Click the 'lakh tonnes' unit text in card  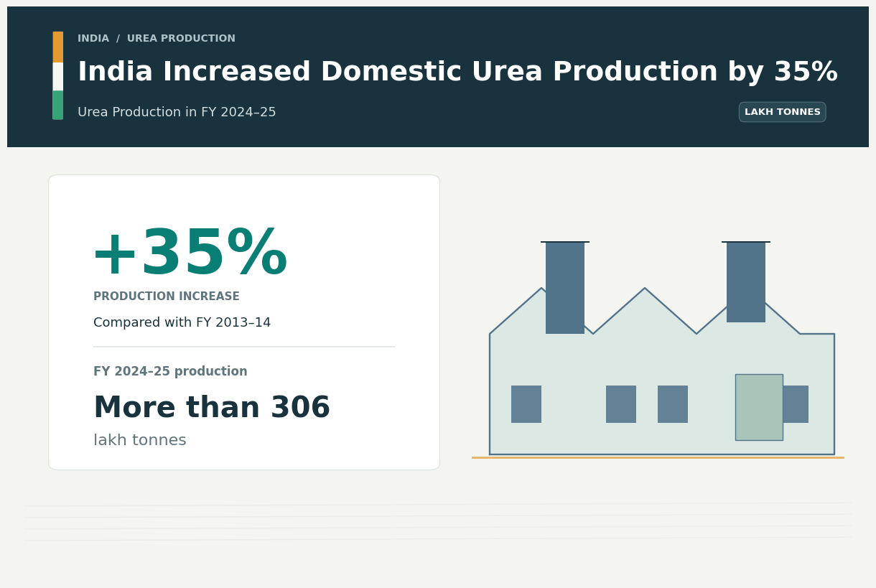(140, 441)
